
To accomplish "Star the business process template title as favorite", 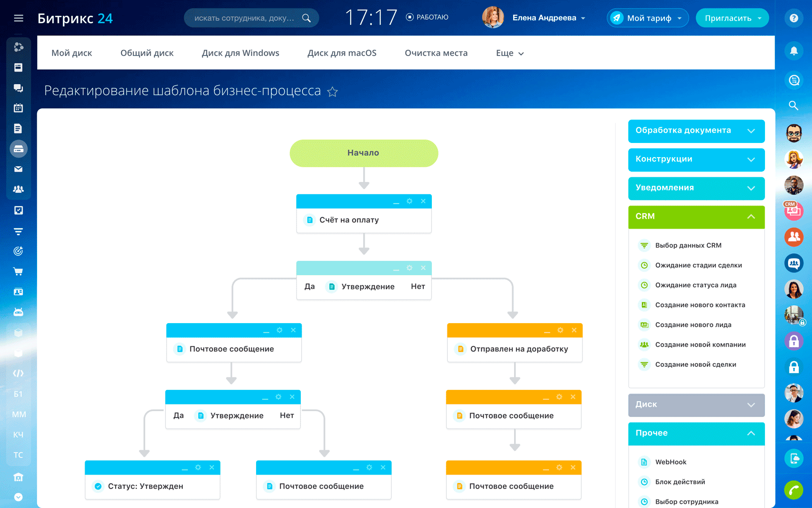I will pyautogui.click(x=333, y=92).
